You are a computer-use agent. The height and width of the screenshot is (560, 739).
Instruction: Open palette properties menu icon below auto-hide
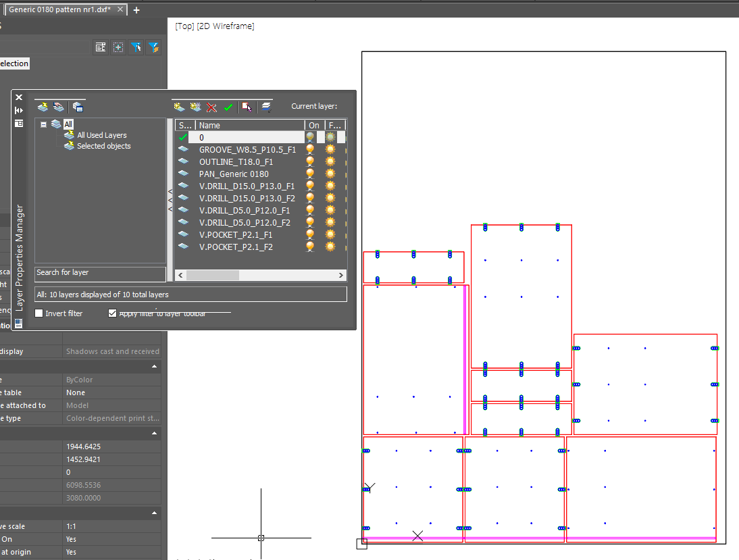tap(19, 124)
